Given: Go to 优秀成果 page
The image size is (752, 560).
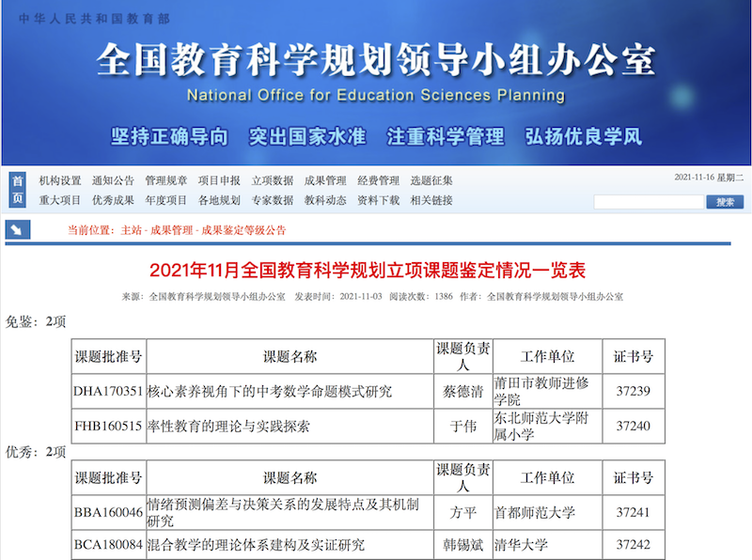Looking at the screenshot, I should (x=113, y=200).
